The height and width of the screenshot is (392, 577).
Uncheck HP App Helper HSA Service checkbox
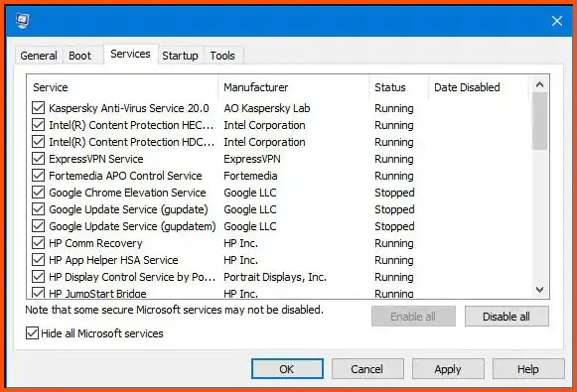pos(39,260)
